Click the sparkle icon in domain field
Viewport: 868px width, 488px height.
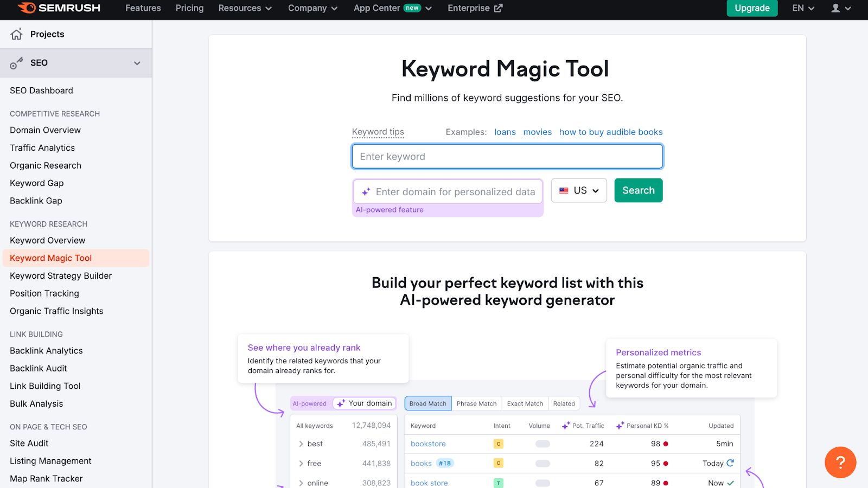pyautogui.click(x=366, y=192)
